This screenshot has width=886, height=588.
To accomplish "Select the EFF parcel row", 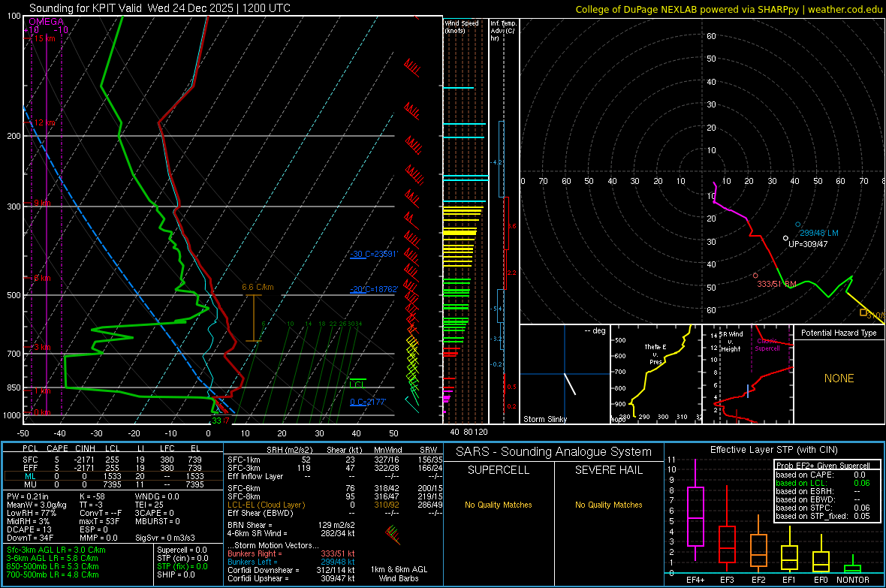I will (x=113, y=468).
